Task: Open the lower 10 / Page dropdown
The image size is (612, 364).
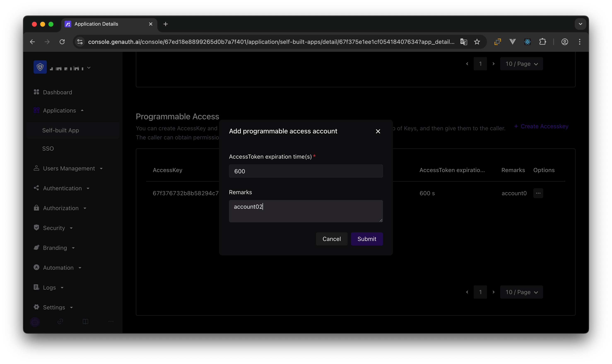Action: point(521,292)
